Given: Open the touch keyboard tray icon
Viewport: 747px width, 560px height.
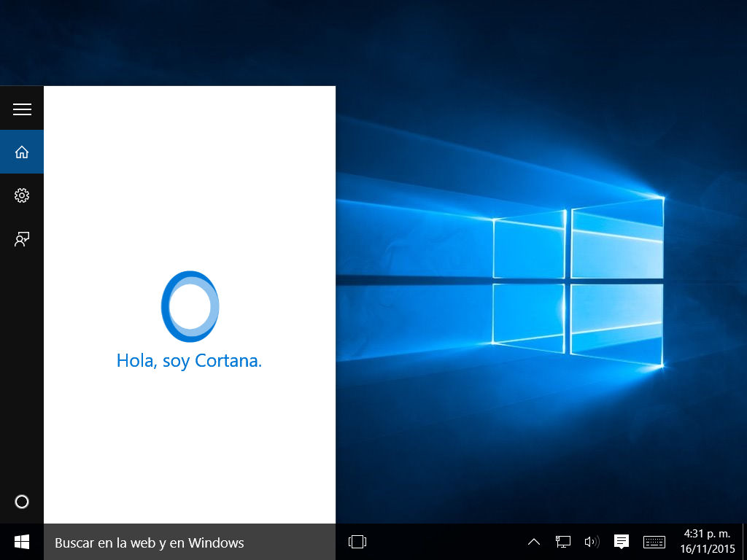Looking at the screenshot, I should (x=654, y=542).
